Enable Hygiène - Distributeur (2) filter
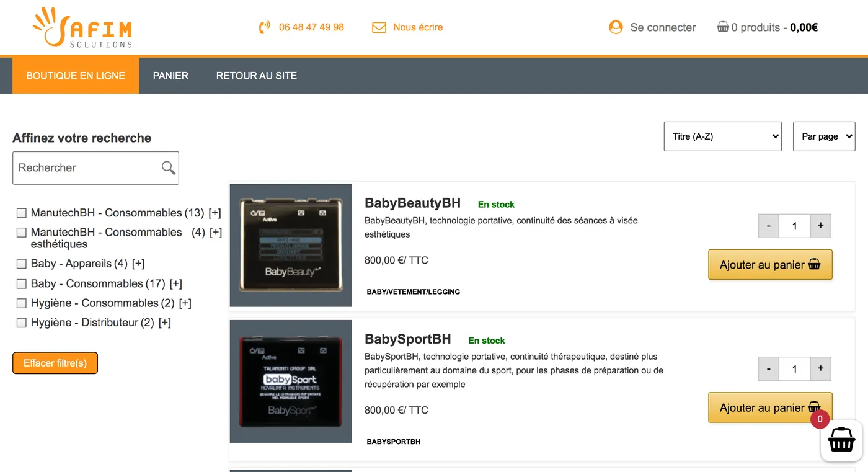The height and width of the screenshot is (472, 868). click(x=22, y=323)
